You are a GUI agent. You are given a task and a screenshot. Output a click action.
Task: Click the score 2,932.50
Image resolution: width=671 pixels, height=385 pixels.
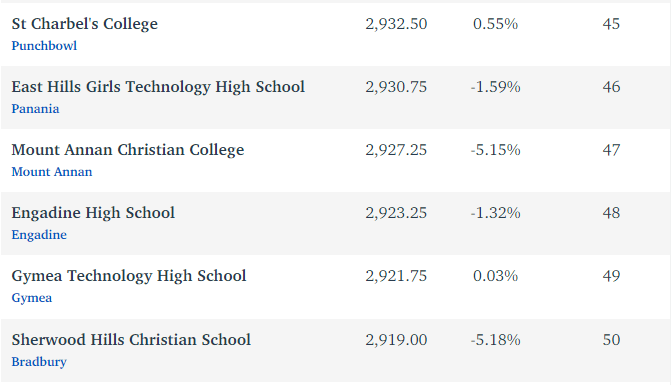(396, 24)
